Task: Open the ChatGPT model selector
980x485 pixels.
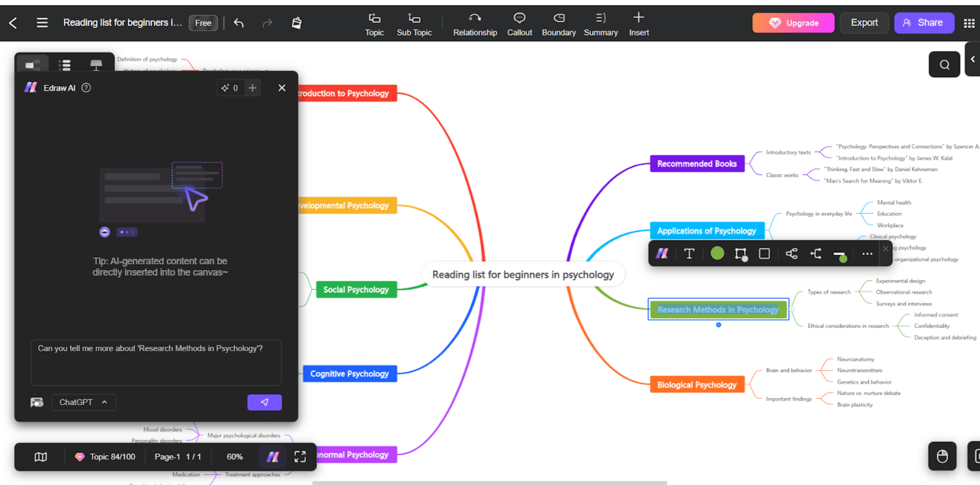Action: pyautogui.click(x=84, y=402)
